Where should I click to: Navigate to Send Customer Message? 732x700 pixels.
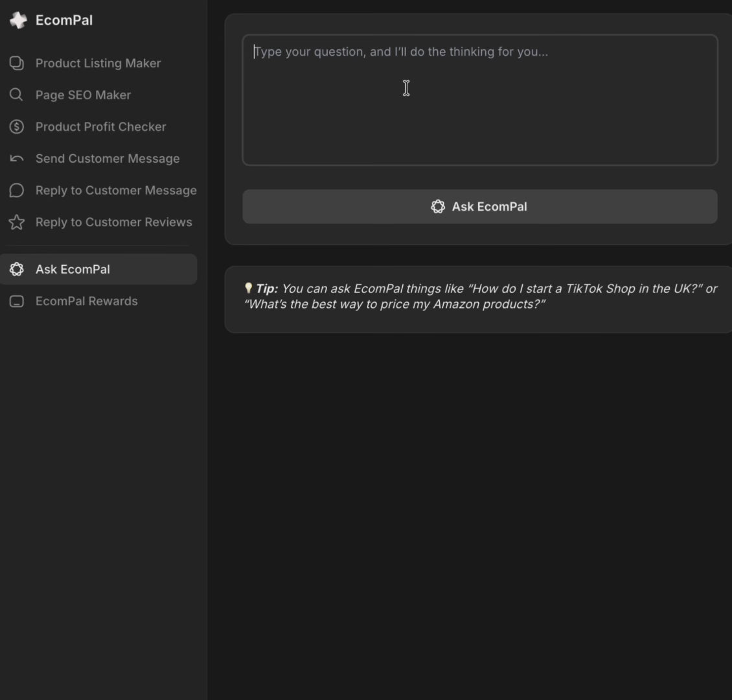tap(108, 158)
